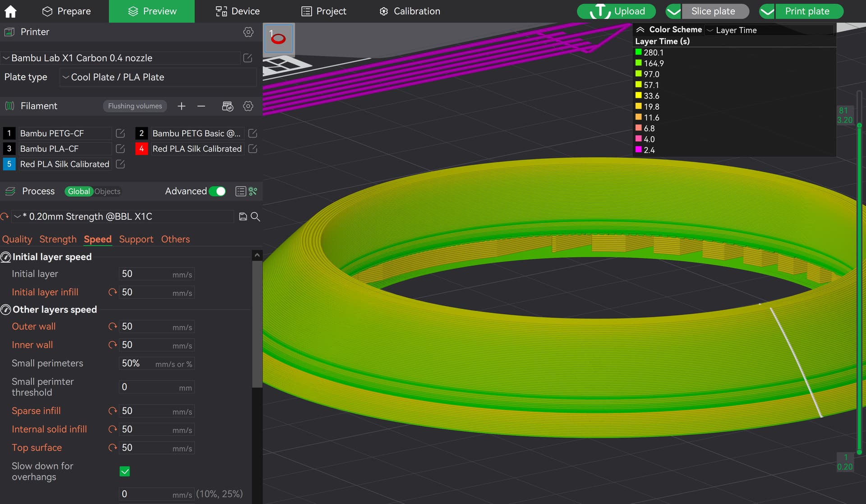Open printer settings gear icon
The image size is (866, 504).
pyautogui.click(x=248, y=32)
